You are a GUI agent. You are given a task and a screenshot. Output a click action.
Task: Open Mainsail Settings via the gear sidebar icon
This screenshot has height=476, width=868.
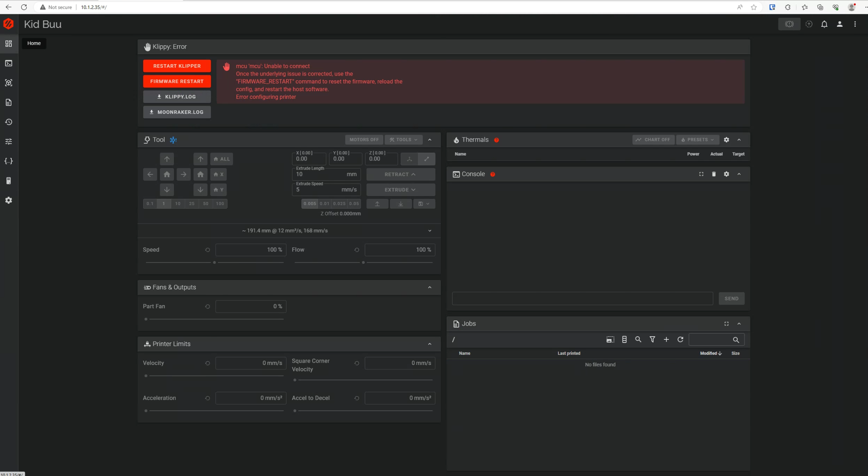pyautogui.click(x=8, y=200)
